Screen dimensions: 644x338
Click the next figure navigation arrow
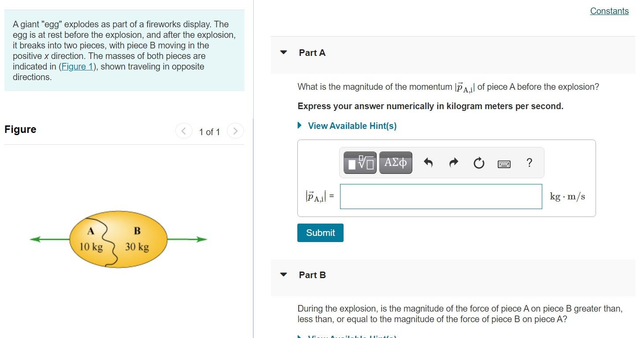[236, 131]
